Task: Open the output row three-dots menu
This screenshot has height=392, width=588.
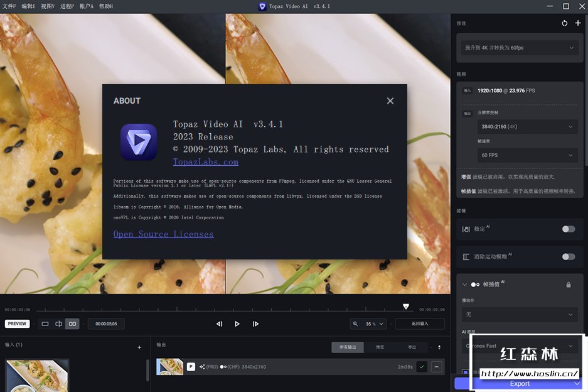Action: tap(437, 367)
